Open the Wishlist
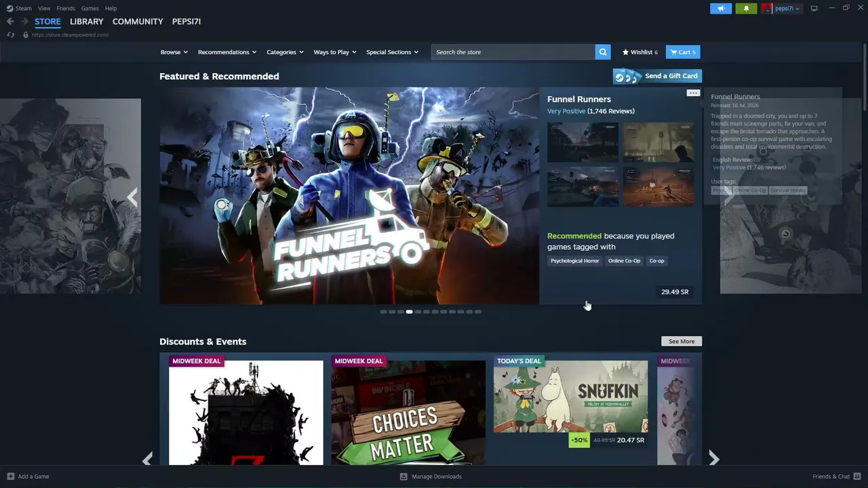The width and height of the screenshot is (868, 488). tap(640, 52)
